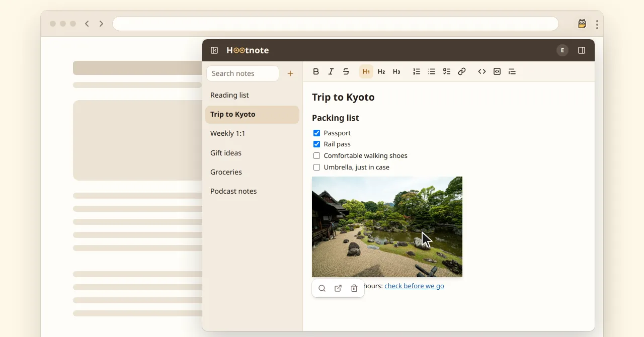The width and height of the screenshot is (644, 337).
Task: Delete the image with the trash icon
Action: coord(354,289)
